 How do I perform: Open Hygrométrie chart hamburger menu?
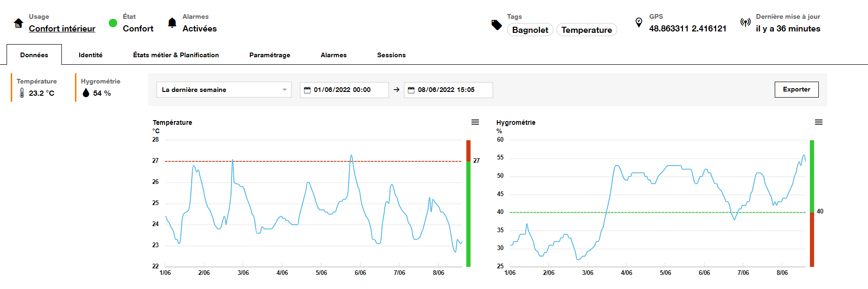tap(818, 122)
